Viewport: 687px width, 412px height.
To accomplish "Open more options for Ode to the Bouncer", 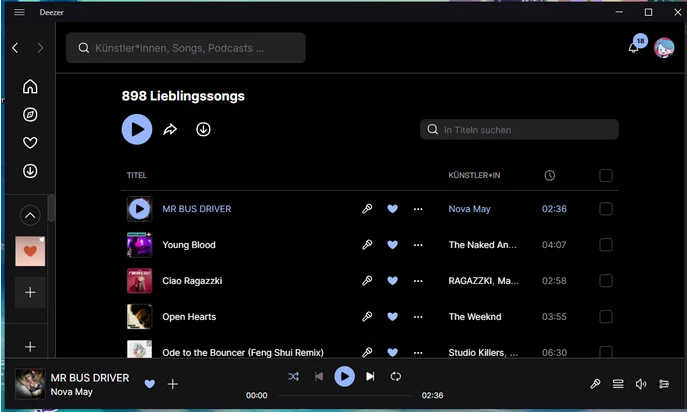I will 418,352.
